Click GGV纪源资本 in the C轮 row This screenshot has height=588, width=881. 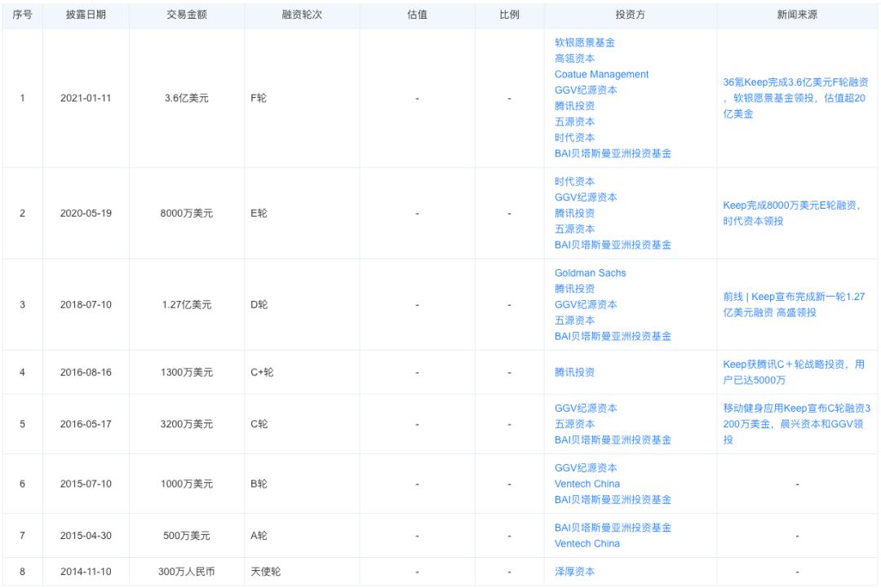click(x=586, y=409)
